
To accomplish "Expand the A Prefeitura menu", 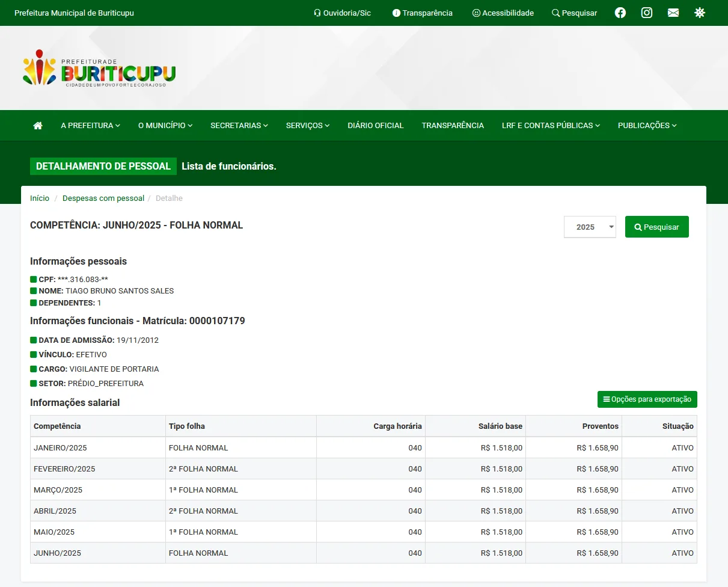I will pyautogui.click(x=90, y=126).
